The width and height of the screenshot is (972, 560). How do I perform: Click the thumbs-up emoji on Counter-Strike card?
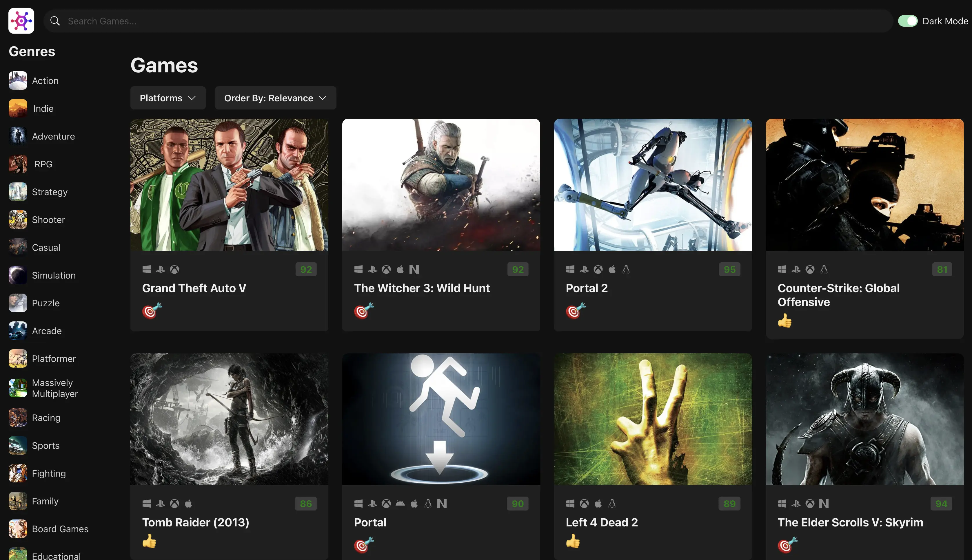click(x=784, y=320)
